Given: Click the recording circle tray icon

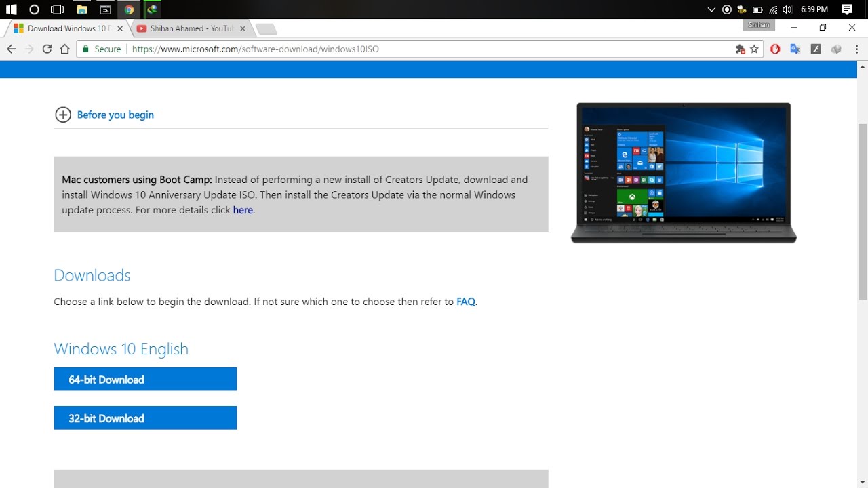Looking at the screenshot, I should click(x=727, y=9).
